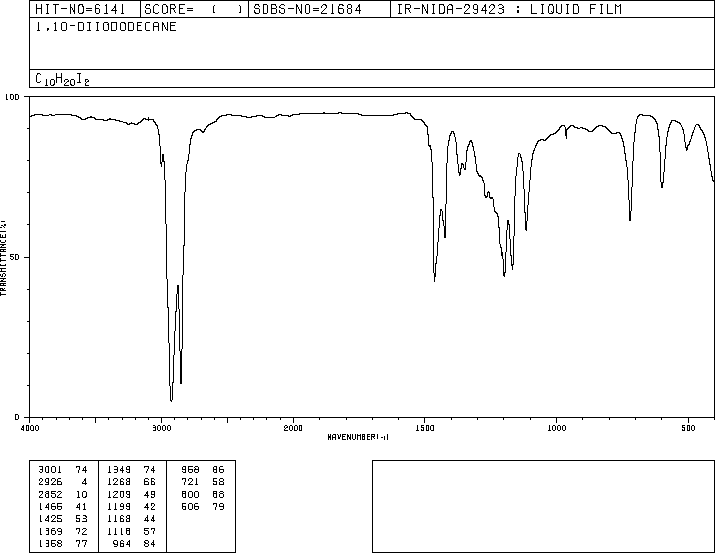The height and width of the screenshot is (553, 715).
Task: Click transmittance value 74 beside 1349
Action: coord(150,470)
